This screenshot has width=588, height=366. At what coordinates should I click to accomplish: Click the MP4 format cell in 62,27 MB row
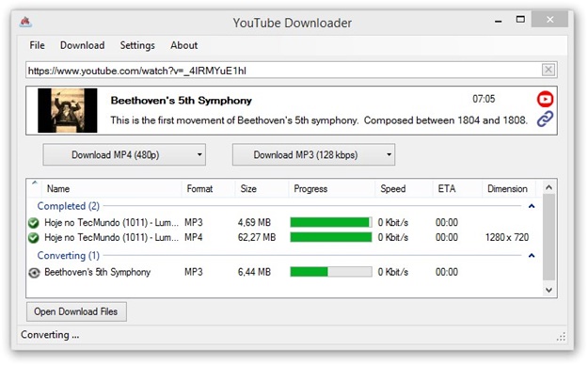pos(194,238)
